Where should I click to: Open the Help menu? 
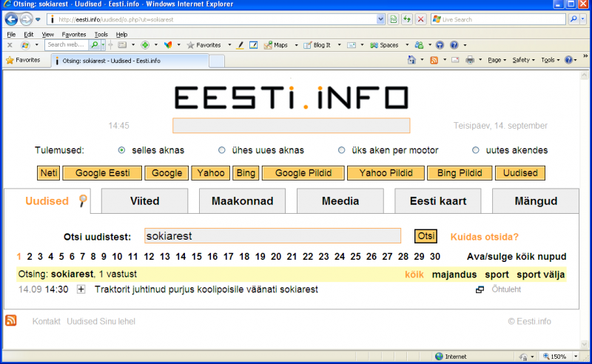click(x=121, y=34)
